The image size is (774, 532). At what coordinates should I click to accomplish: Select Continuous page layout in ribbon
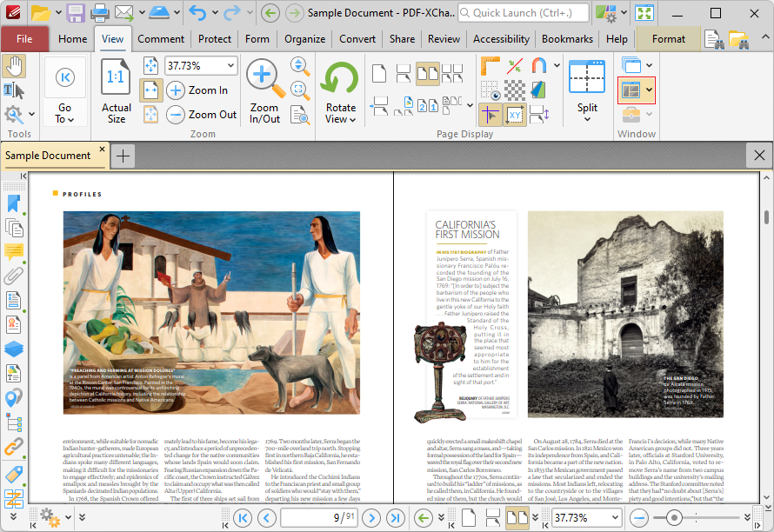click(404, 74)
